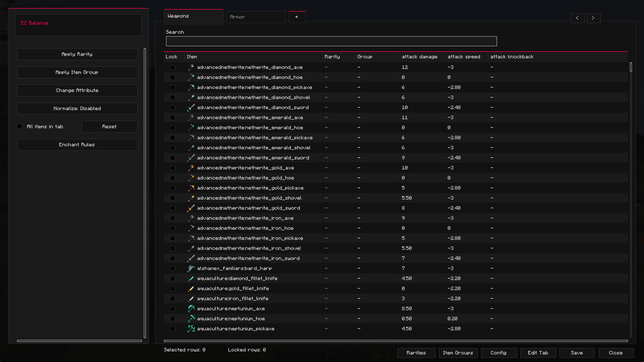Lock the aquaculture:iron_fillet_knife row

pos(172,298)
